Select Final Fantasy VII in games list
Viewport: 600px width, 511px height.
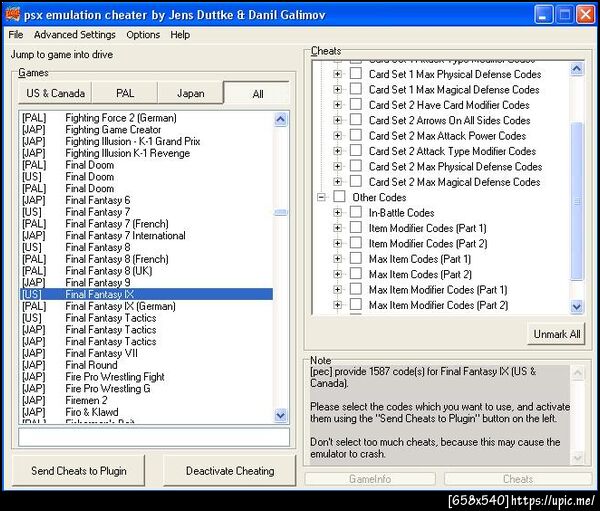[x=147, y=353]
